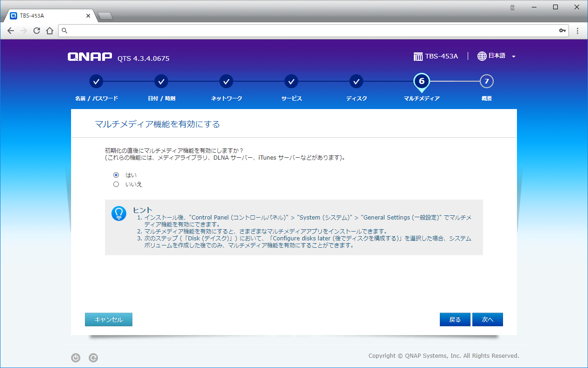Jump to step 7 概要

click(486, 81)
